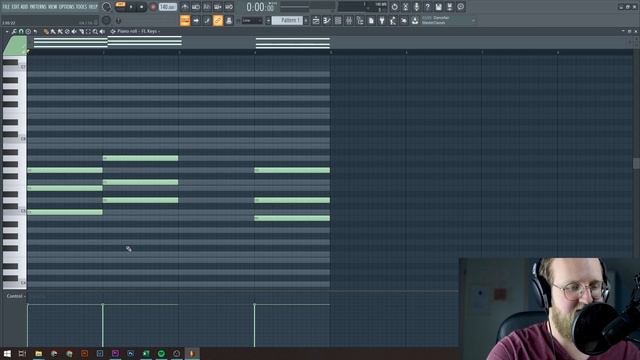This screenshot has height=360, width=640.
Task: Open the OPTIONS menu
Action: click(x=67, y=7)
